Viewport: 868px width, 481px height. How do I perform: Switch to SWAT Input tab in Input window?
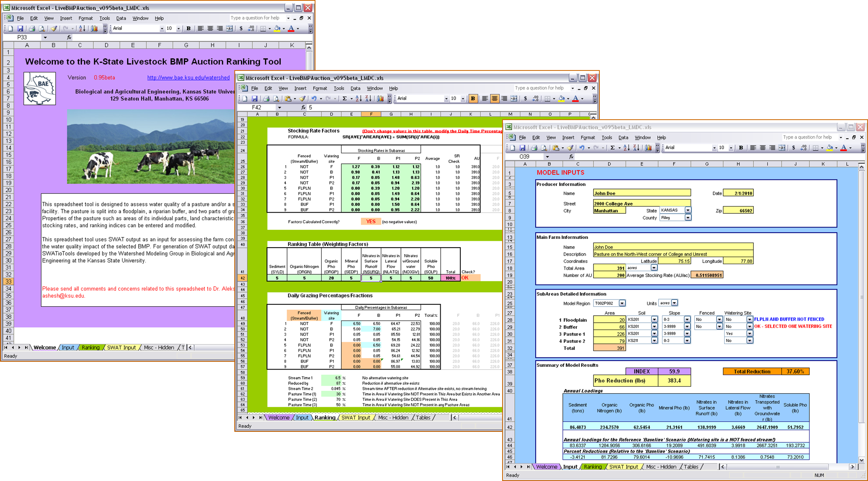[623, 467]
